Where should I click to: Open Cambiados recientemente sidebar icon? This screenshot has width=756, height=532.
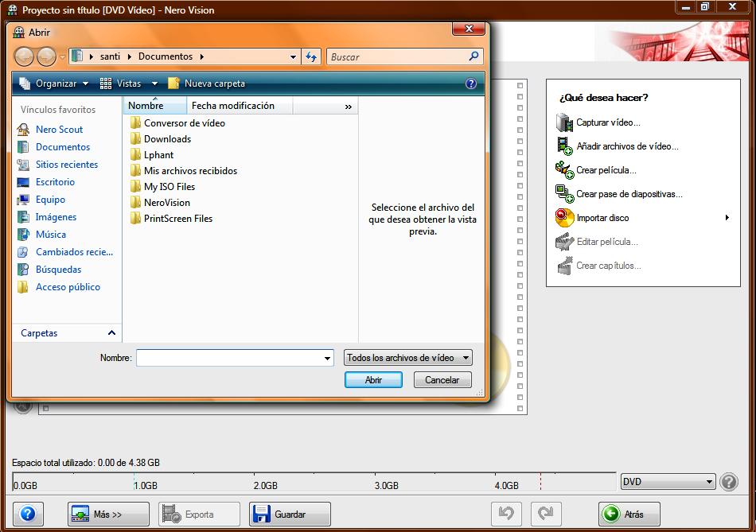pos(22,252)
